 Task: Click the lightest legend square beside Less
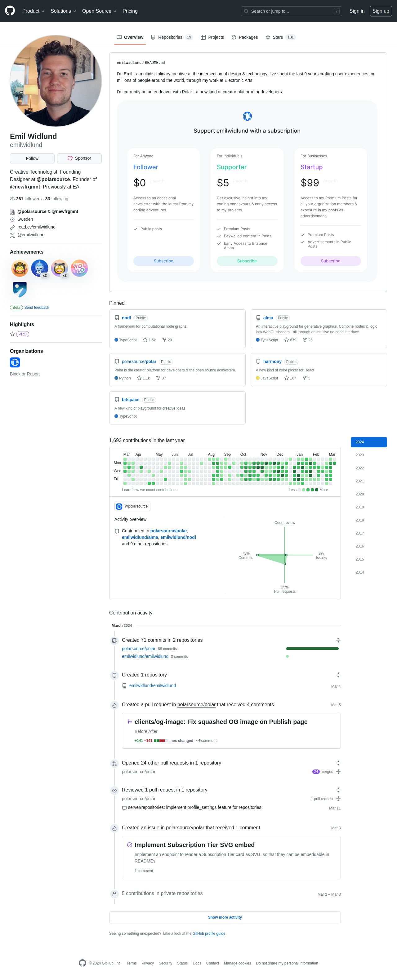(299, 490)
